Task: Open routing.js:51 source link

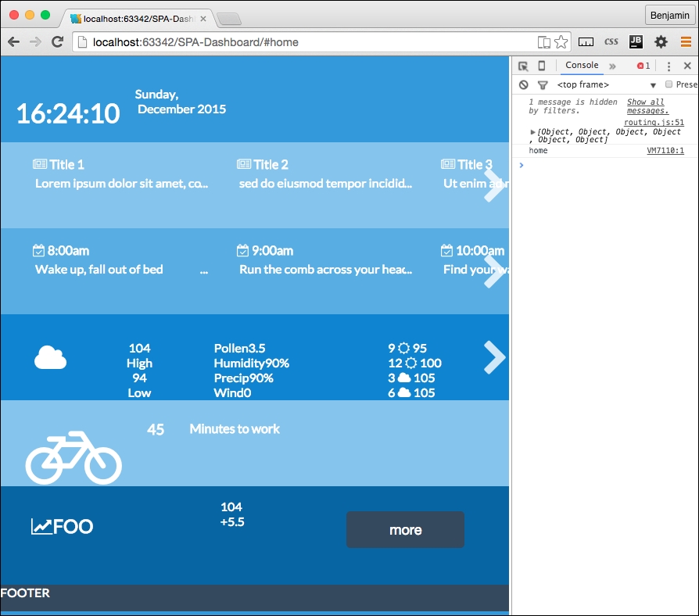Action: point(654,122)
